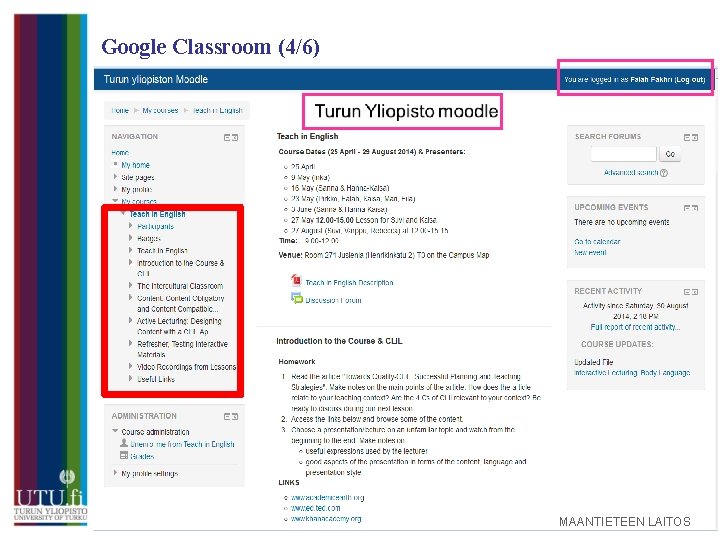Viewport: 720px width, 540px height.
Task: Open My home in navigation
Action: [135, 165]
